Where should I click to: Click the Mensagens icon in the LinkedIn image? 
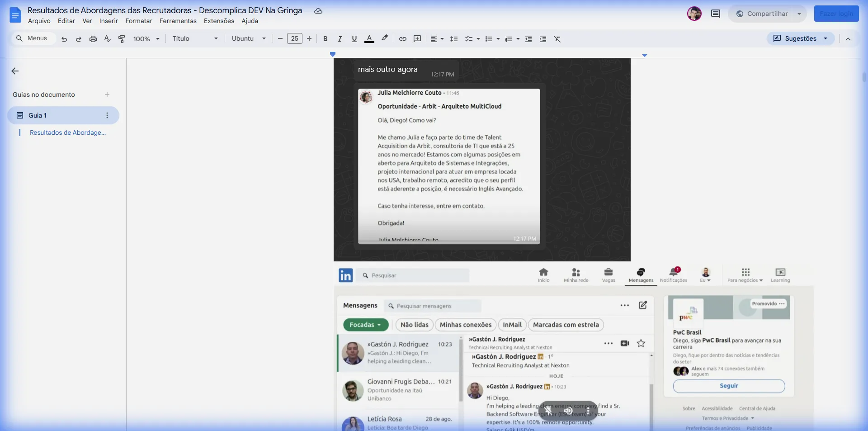[641, 275]
